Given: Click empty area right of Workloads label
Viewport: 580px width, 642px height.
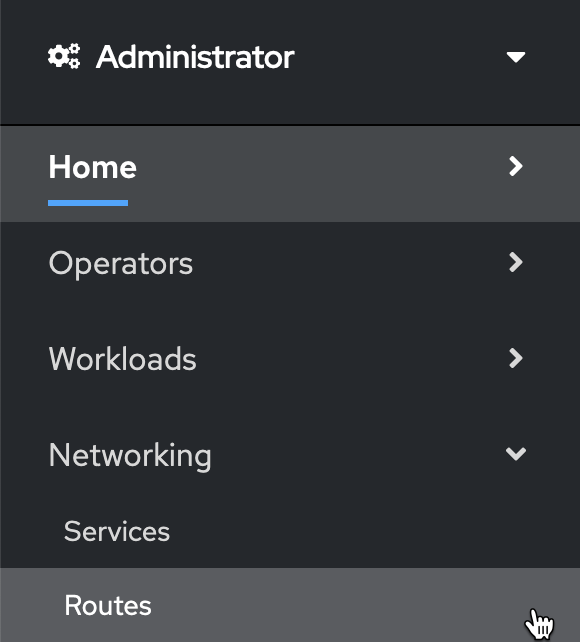Looking at the screenshot, I should pos(352,359).
